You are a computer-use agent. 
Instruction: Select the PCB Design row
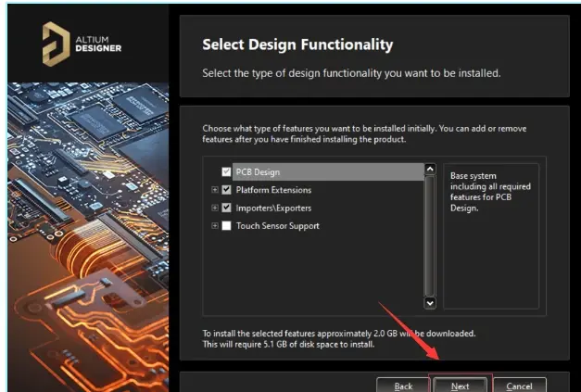(328, 172)
